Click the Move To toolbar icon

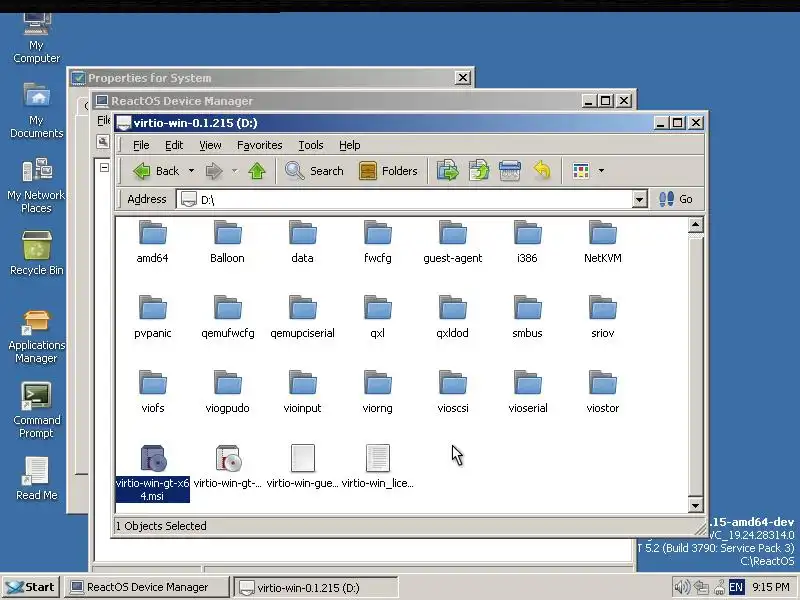point(448,171)
